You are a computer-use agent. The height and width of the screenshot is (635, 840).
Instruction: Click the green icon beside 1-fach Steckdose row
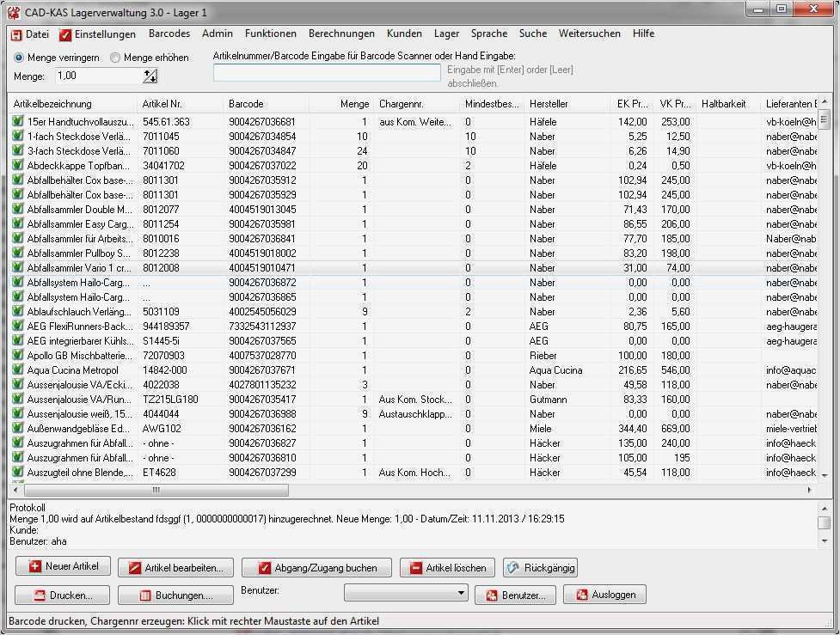click(18, 136)
